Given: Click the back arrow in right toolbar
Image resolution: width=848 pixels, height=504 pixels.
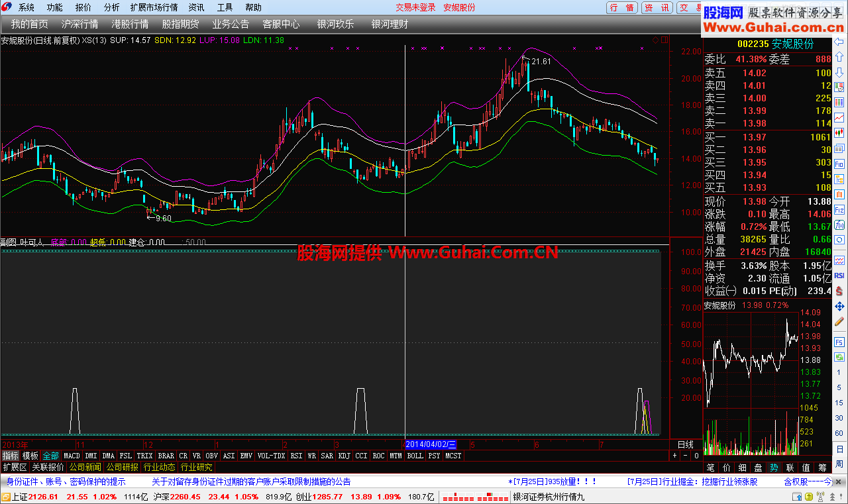Looking at the screenshot, I should [839, 42].
